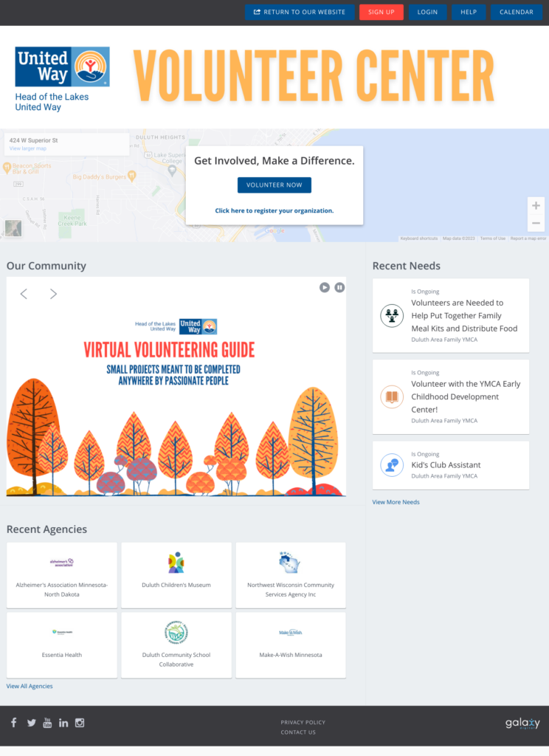Click Beacon Sports Bar & Grill map pin
This screenshot has width=549, height=756.
point(7,168)
